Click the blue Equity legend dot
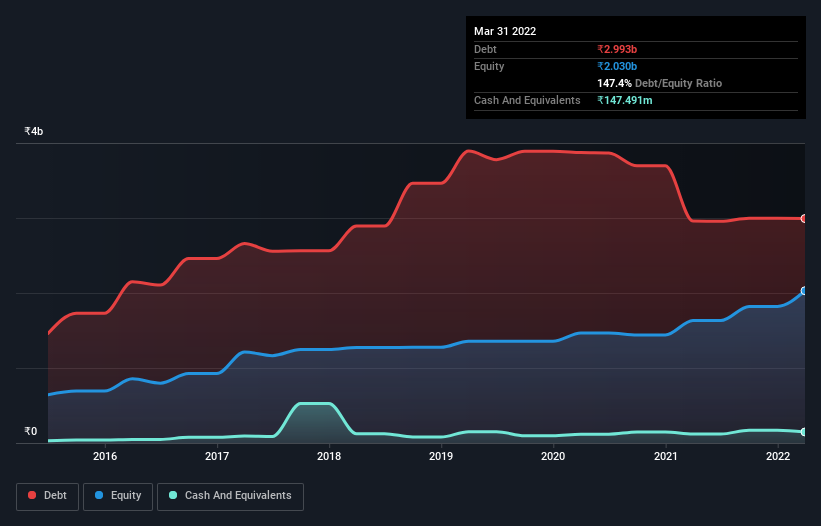821x526 pixels. click(x=99, y=495)
